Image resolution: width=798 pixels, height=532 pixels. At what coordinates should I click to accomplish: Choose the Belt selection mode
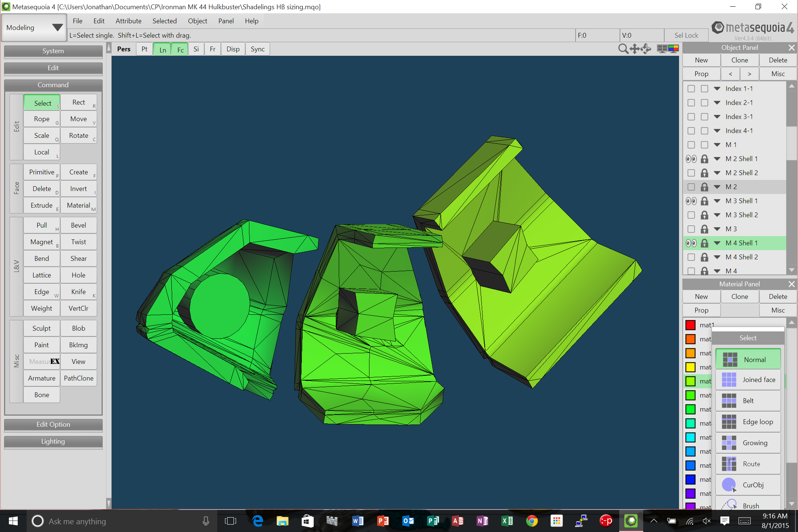(x=748, y=401)
